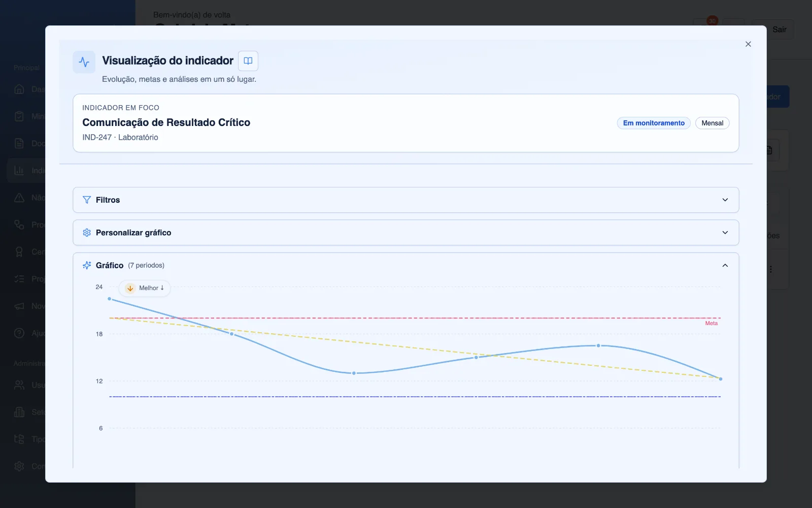Click the sparkle icon next to Gráfico

point(87,265)
